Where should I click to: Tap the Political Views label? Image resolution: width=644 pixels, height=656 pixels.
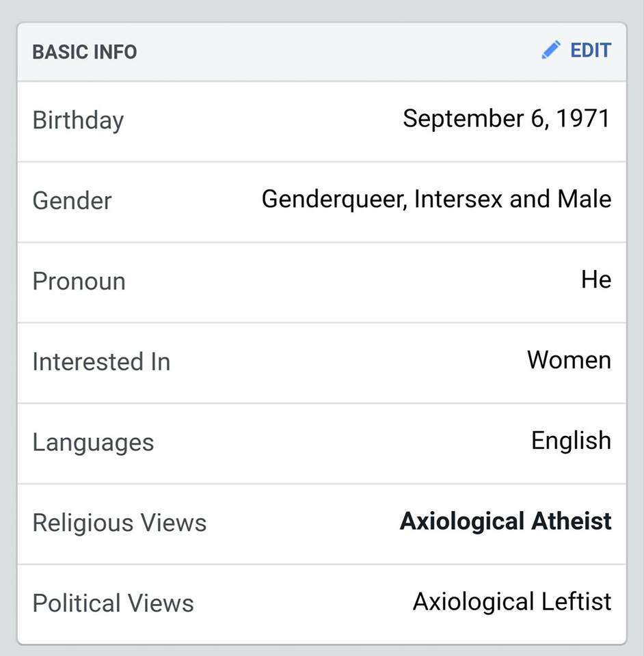pyautogui.click(x=113, y=603)
